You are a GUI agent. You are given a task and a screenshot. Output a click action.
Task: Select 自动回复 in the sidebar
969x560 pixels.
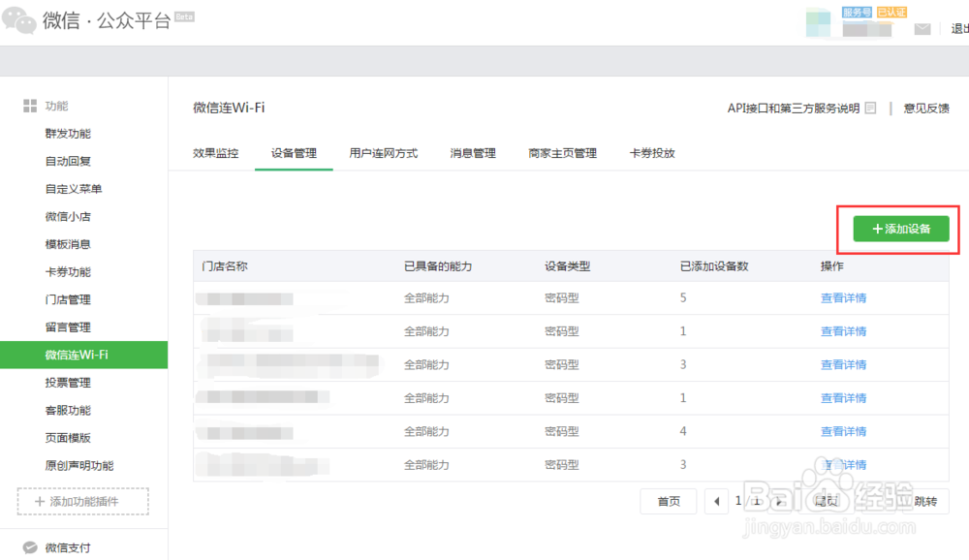point(68,162)
